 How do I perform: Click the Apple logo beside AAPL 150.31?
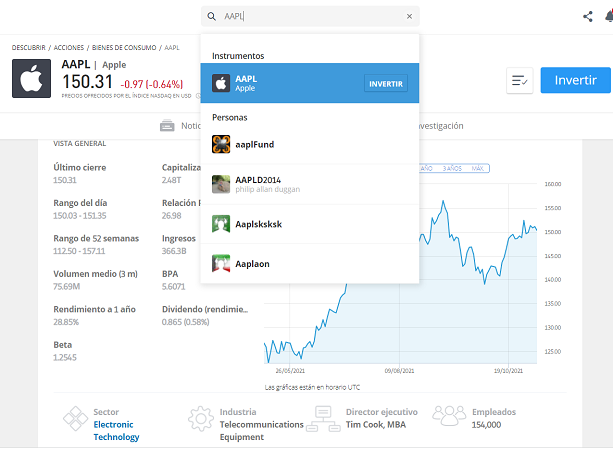pyautogui.click(x=31, y=78)
